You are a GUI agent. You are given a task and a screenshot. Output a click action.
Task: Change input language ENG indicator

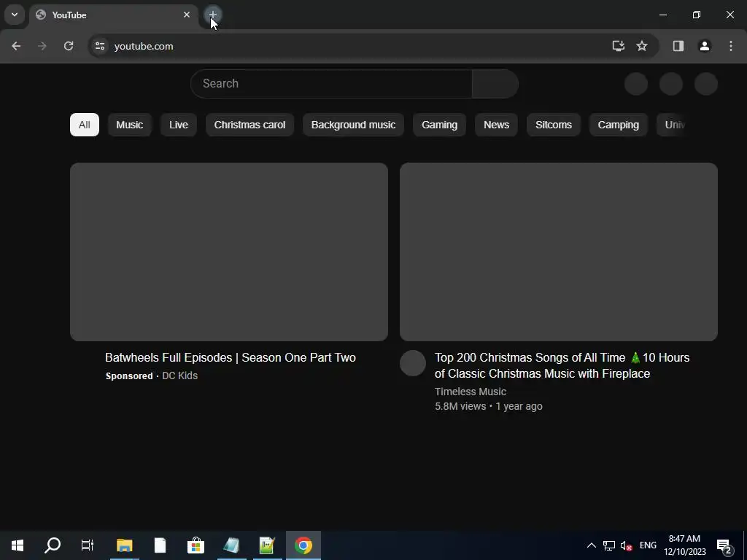click(x=648, y=545)
